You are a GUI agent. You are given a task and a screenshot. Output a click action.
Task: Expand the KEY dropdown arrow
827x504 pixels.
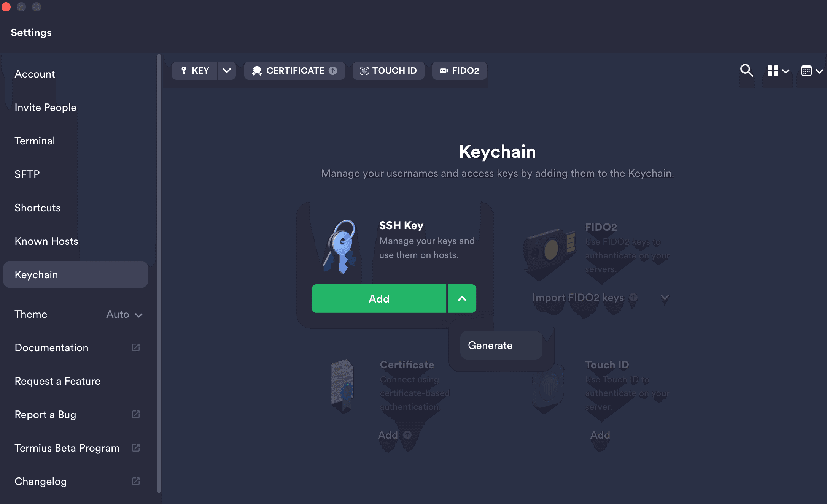coord(227,71)
